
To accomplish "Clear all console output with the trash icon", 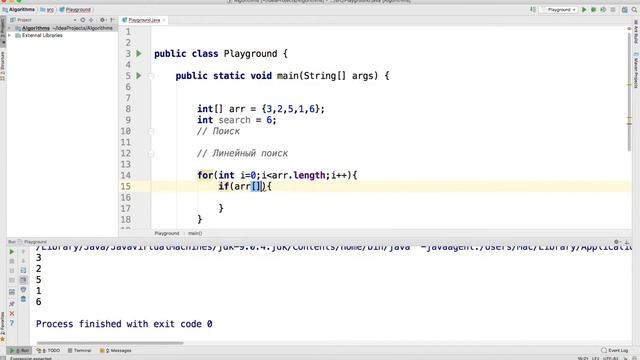I will coord(23,299).
